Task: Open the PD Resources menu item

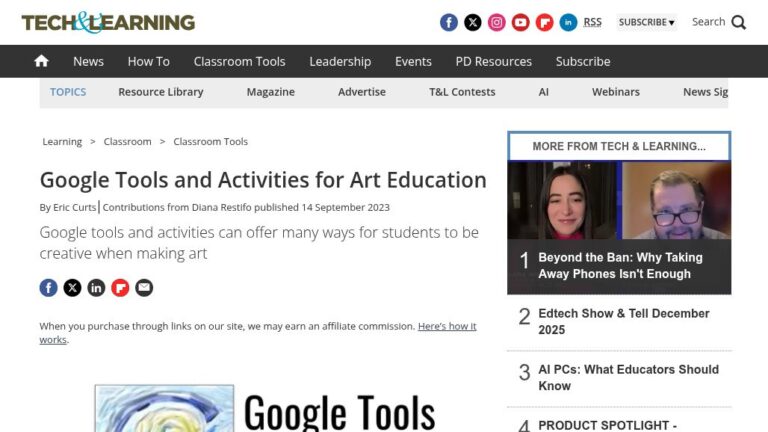Action: pyautogui.click(x=494, y=61)
